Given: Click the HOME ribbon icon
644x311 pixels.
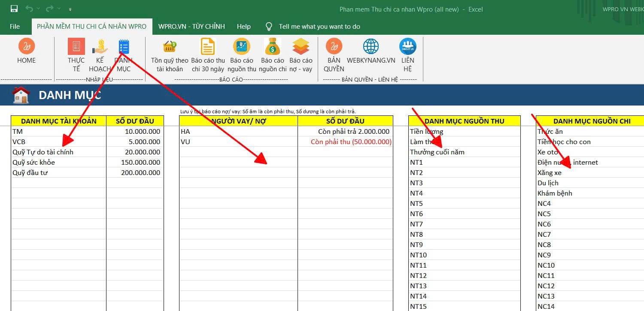Looking at the screenshot, I should point(26,46).
